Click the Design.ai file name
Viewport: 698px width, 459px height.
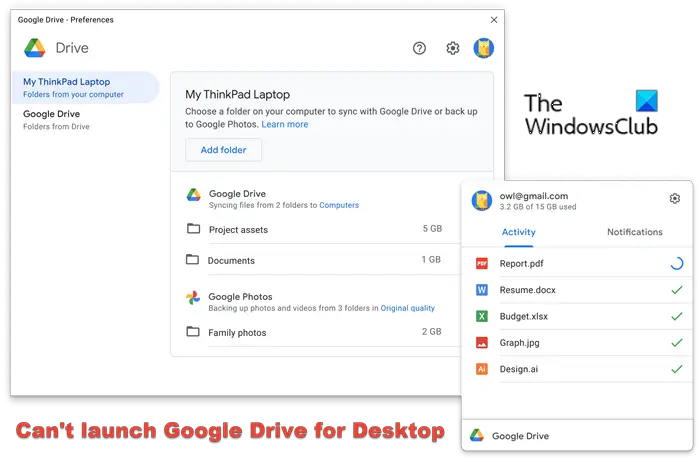coord(519,369)
